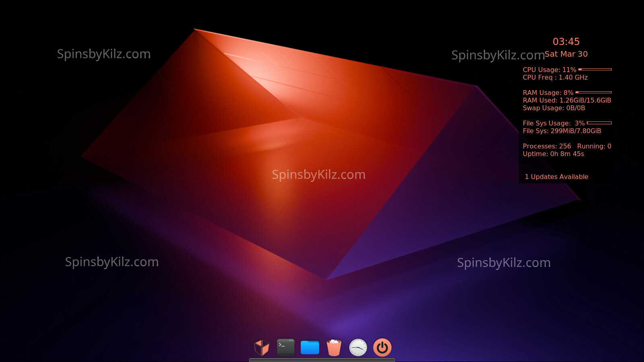Click the RAM Used 1.26GiB/15.6GiB line

[x=567, y=101]
